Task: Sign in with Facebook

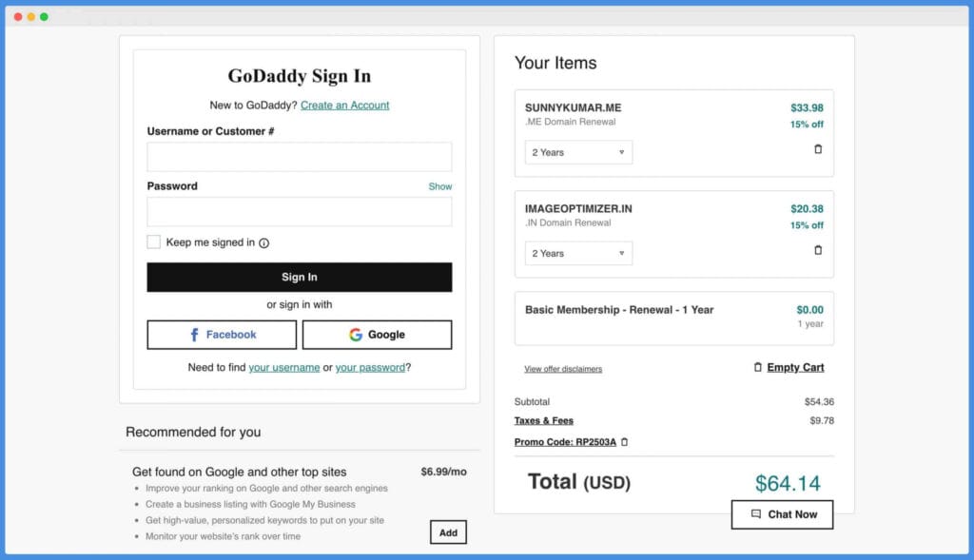Action: pos(222,335)
